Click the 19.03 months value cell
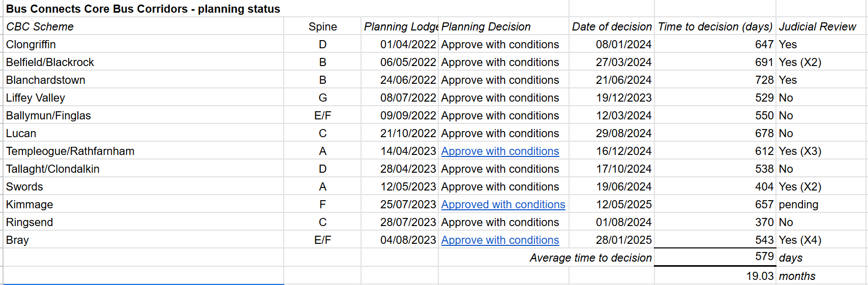 [715, 276]
